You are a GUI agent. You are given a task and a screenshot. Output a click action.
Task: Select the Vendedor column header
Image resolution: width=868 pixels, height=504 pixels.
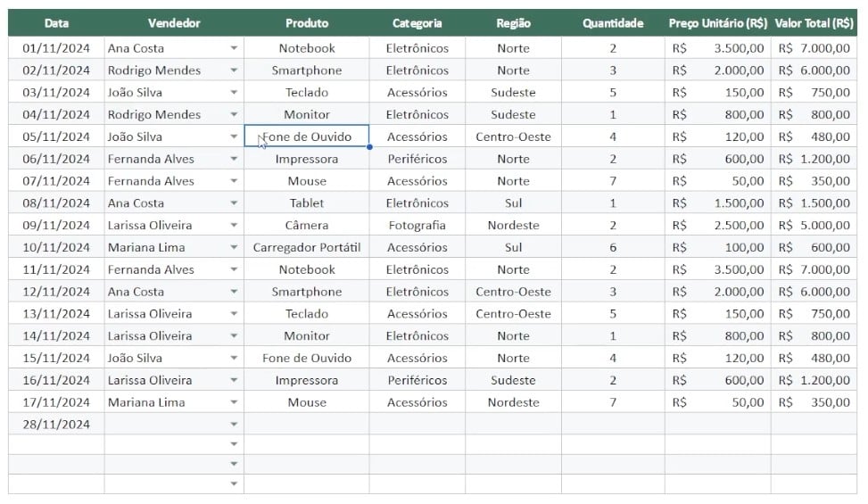[174, 23]
